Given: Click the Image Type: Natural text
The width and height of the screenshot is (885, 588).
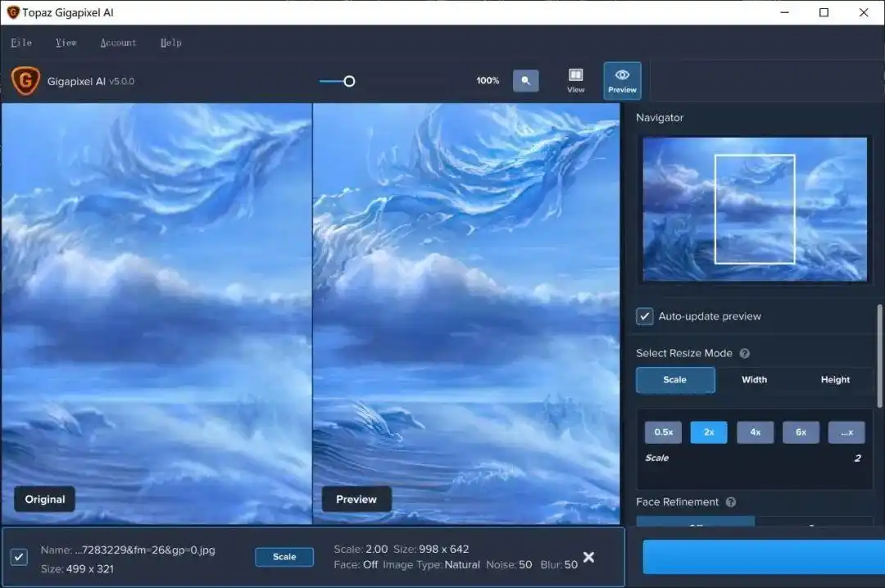Looking at the screenshot, I should click(431, 565).
